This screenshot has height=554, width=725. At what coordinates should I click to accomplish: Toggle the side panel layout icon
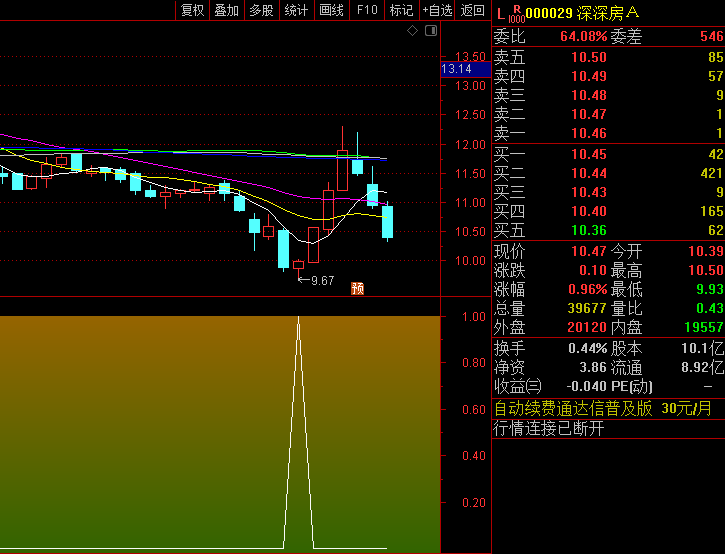click(431, 31)
